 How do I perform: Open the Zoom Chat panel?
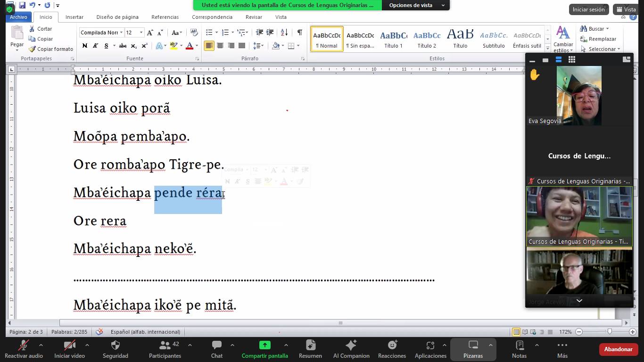click(x=217, y=346)
